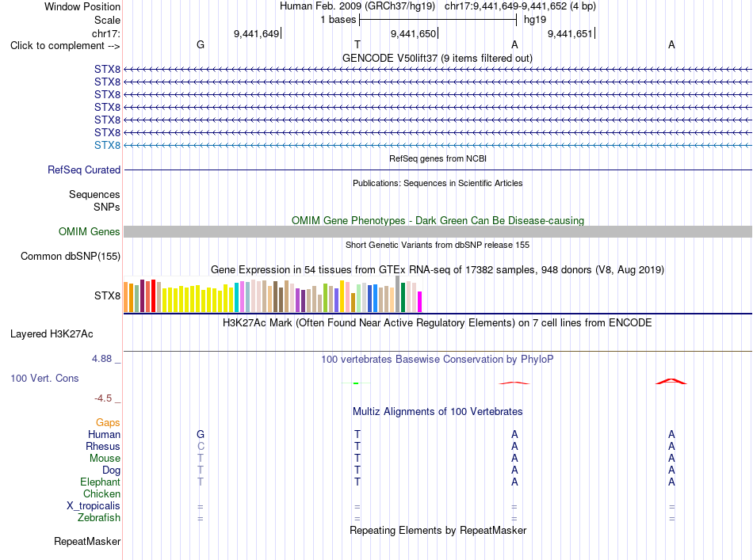Click the 'Click to complement -->' label
The image size is (753, 560).
[65, 46]
